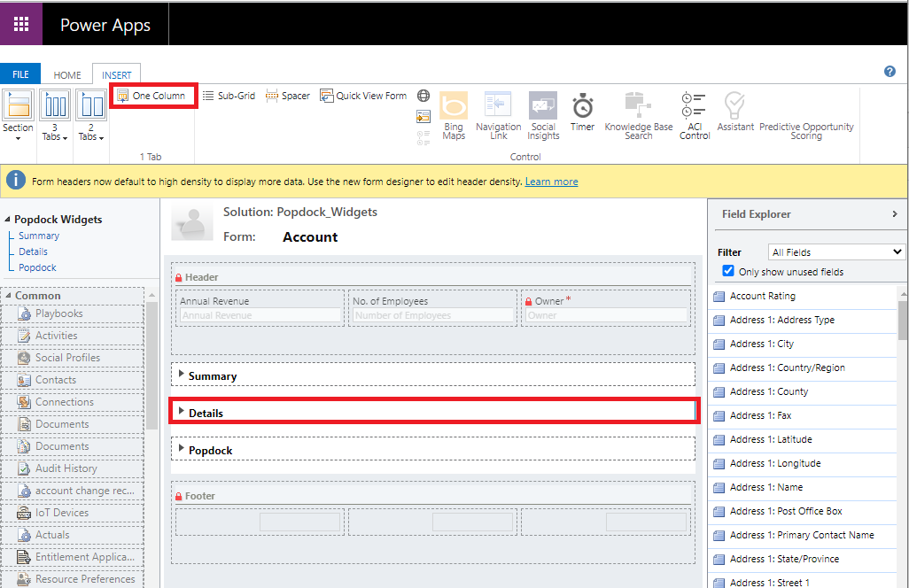Open the help question mark icon

[x=890, y=71]
